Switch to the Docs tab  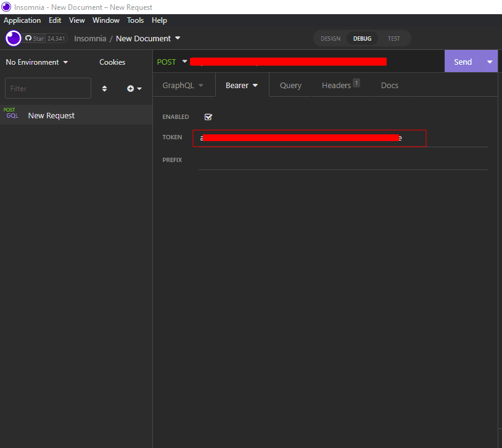coord(390,86)
